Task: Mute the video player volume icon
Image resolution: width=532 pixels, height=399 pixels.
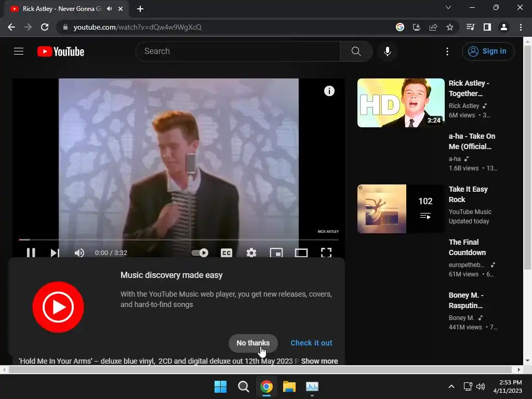Action: coord(79,253)
